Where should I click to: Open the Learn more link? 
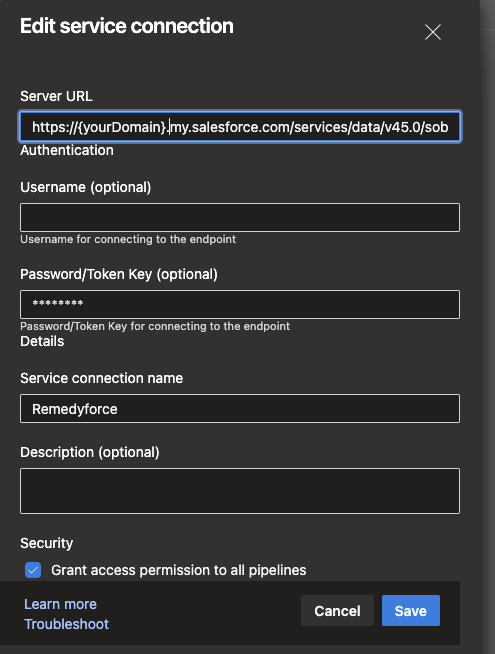coord(60,604)
